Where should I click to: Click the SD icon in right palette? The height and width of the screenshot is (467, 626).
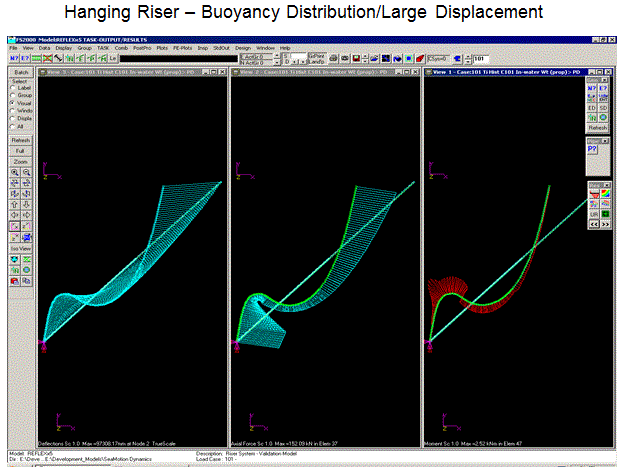[603, 107]
